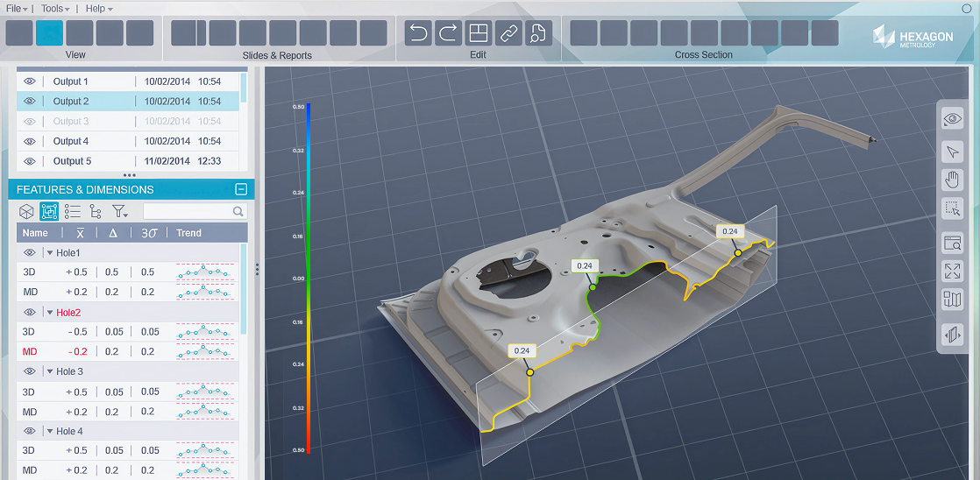Open the eye visibility tool in viewport sidebar
Screen dimensions: 980x480
[x=952, y=118]
